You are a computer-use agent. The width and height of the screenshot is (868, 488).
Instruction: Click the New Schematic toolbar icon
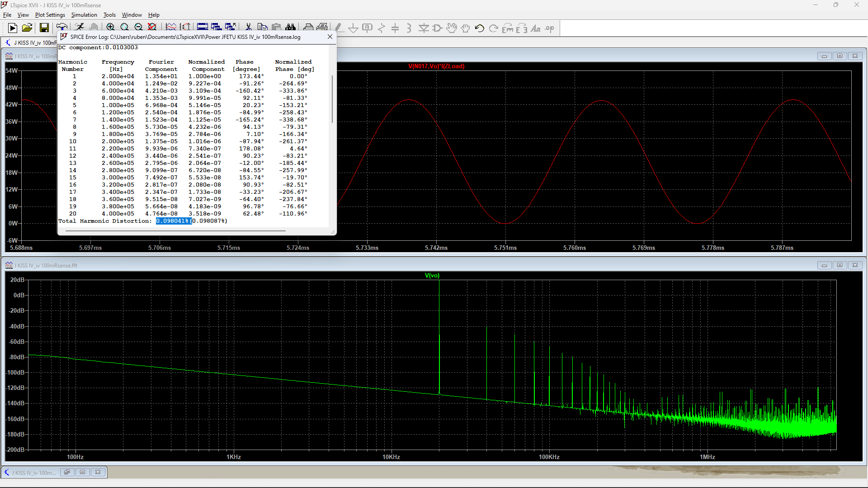13,28
